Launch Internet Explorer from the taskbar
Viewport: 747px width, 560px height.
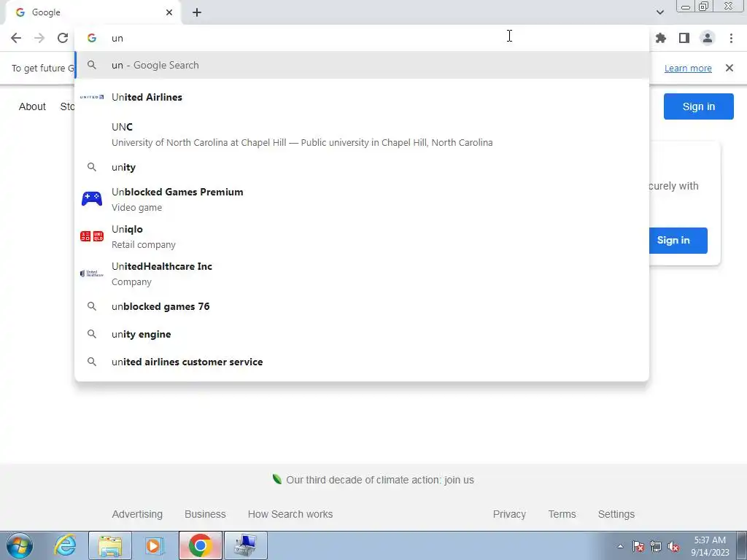[x=65, y=545]
